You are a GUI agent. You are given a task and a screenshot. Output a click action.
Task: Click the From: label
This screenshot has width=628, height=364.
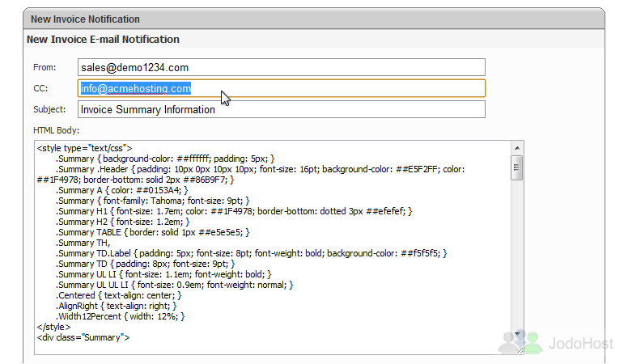tap(45, 67)
